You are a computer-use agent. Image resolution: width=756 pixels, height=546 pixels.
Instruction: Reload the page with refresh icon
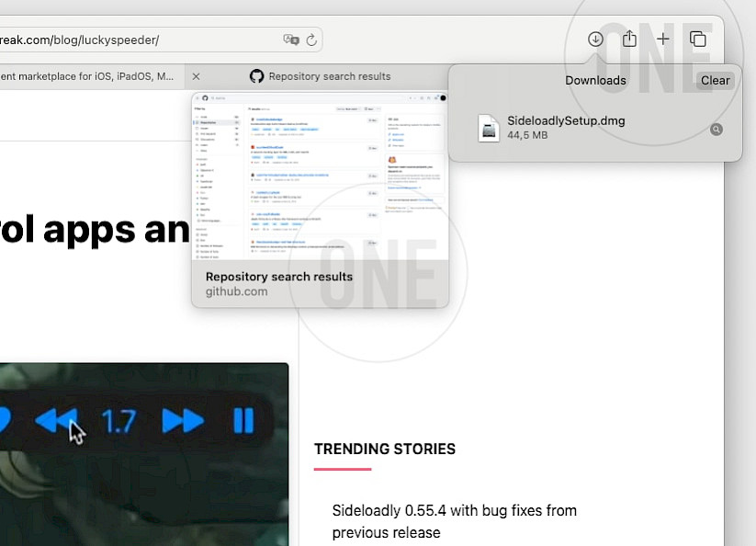[311, 40]
